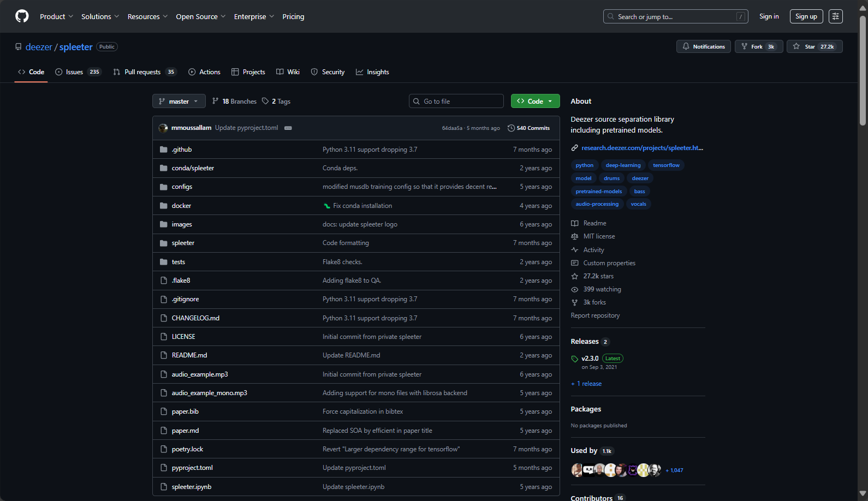
Task: Switch to the Issues tab
Action: (78, 72)
